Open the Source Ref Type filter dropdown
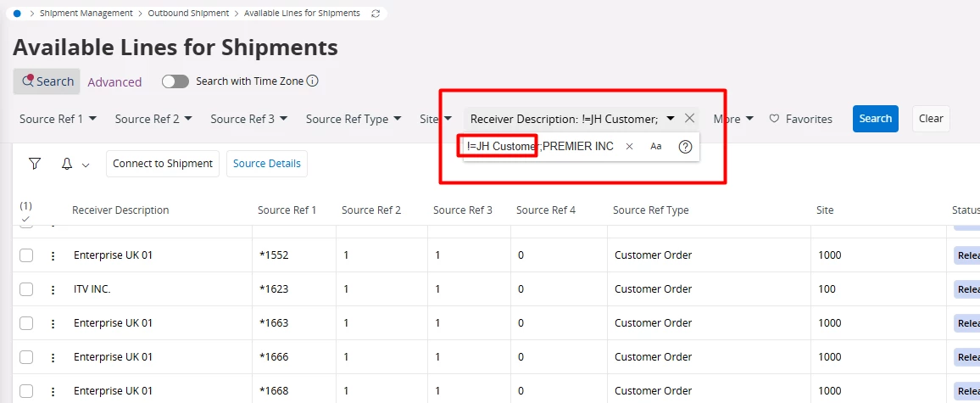 (352, 119)
